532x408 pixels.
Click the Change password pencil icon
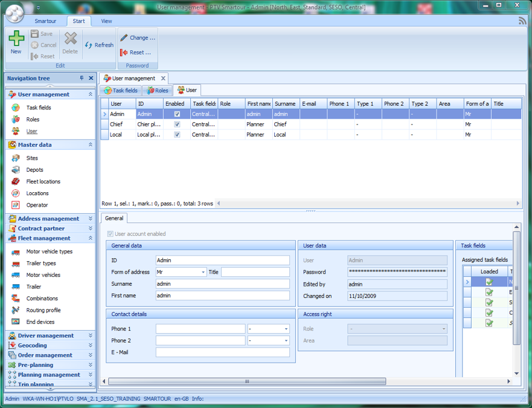(x=124, y=37)
